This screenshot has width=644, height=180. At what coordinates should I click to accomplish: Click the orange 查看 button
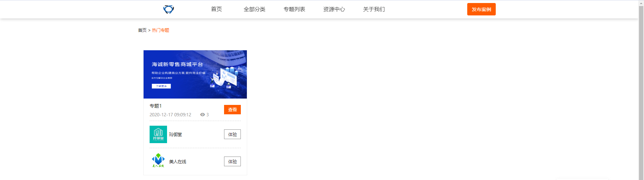point(232,110)
